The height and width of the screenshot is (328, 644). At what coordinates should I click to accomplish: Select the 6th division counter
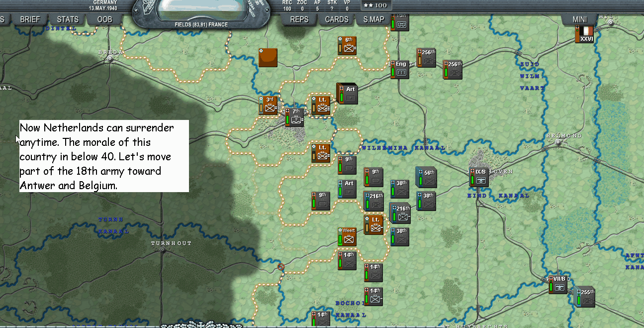(x=347, y=46)
